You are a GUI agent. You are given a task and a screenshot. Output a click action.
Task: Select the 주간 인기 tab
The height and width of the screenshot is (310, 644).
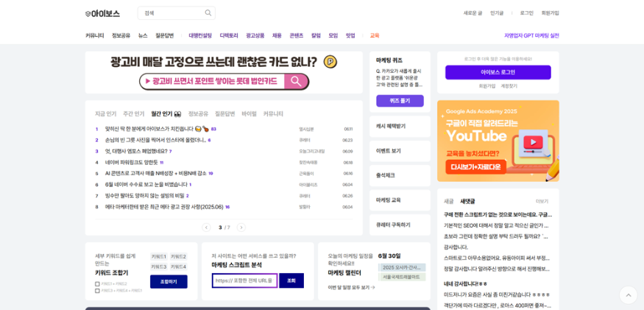click(x=134, y=113)
